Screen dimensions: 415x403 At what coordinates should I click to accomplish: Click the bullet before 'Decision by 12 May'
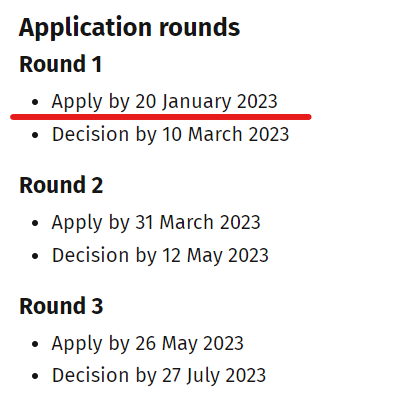point(35,256)
